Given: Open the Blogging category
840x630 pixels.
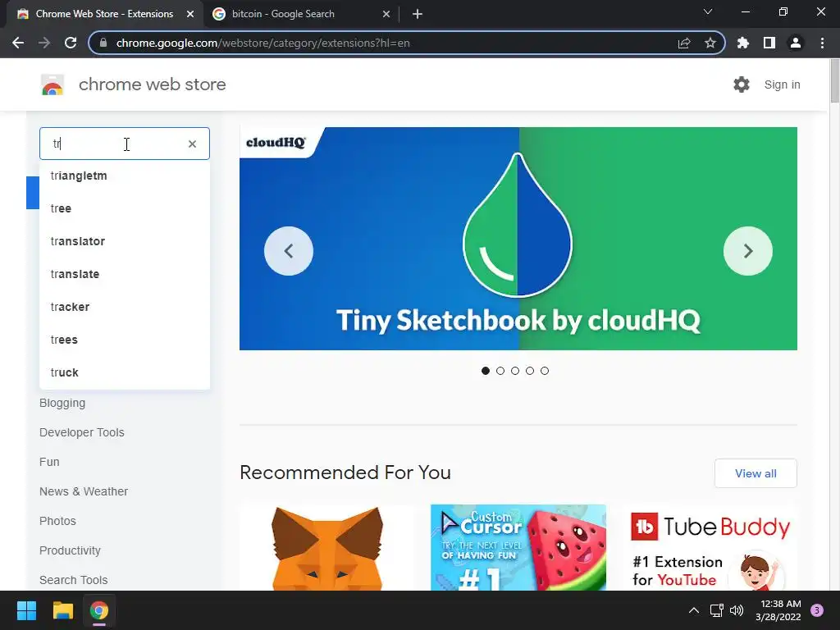Looking at the screenshot, I should 62,403.
